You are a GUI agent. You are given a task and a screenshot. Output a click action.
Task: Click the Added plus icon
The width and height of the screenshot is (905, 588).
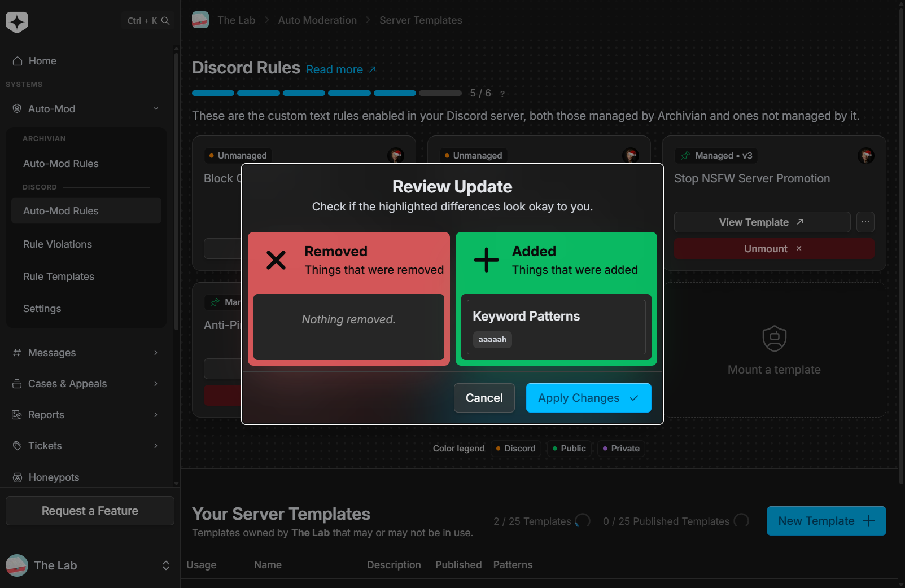click(x=486, y=260)
